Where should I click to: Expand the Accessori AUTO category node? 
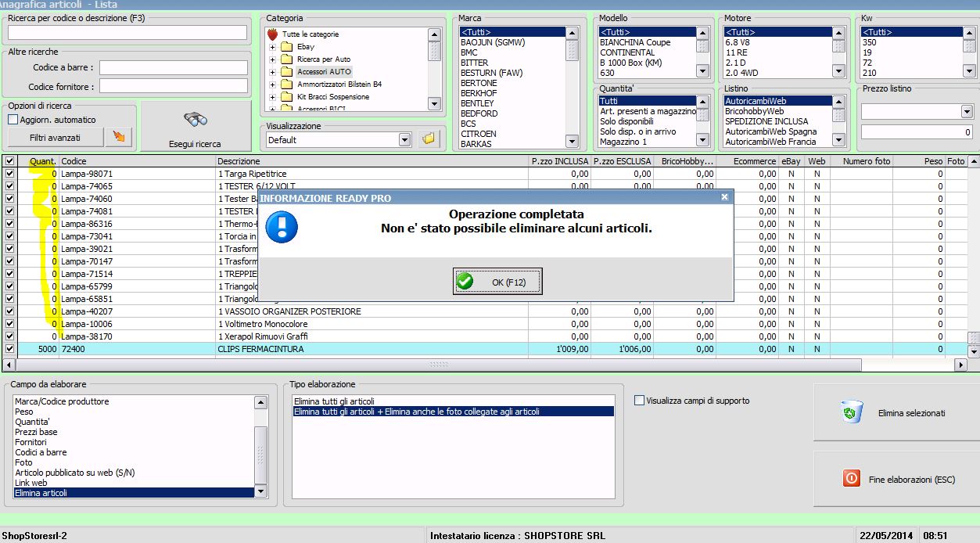tap(272, 72)
